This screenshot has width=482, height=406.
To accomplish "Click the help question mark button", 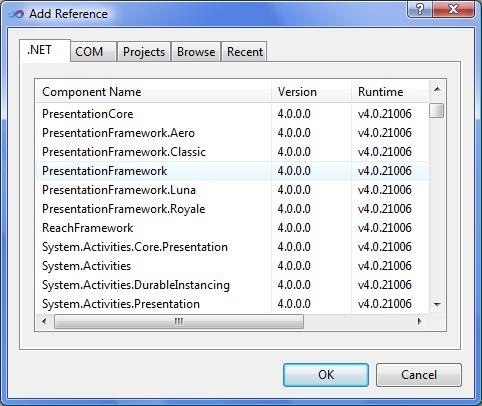I will [420, 9].
